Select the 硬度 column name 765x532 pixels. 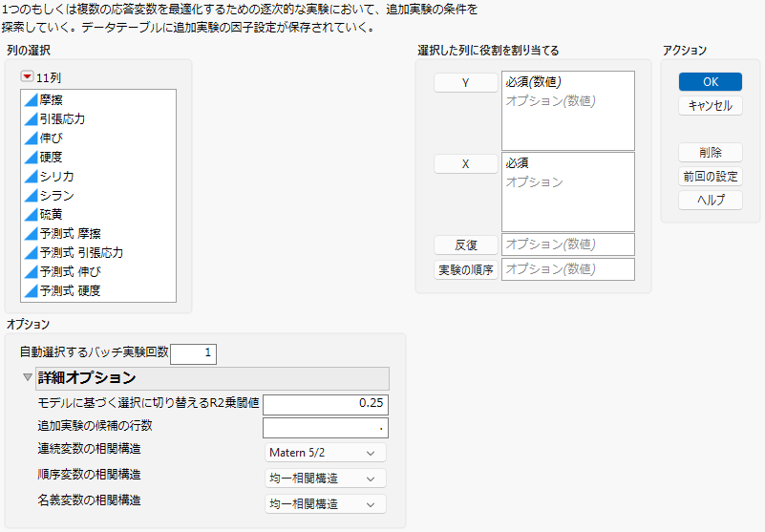point(52,158)
